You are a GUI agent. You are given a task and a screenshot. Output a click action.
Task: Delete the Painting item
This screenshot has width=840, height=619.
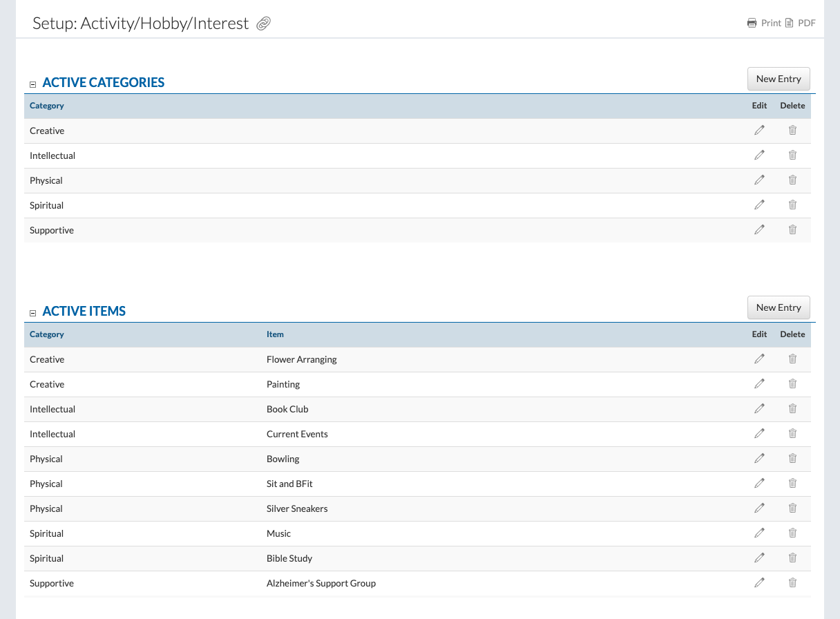(x=792, y=384)
